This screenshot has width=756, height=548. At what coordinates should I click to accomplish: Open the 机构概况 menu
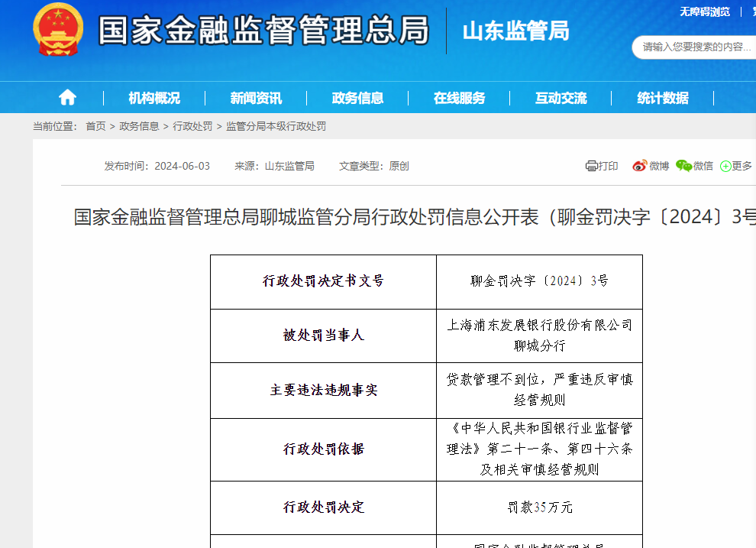pos(154,98)
